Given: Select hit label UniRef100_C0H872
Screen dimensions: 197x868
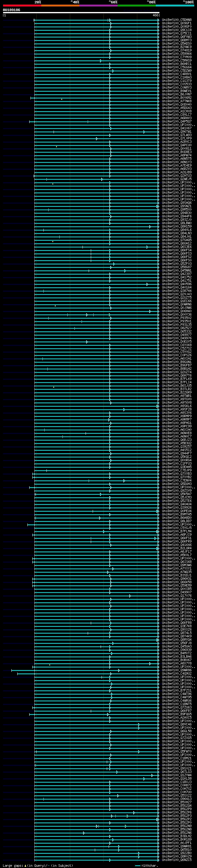Looking at the screenshot, I should click(x=177, y=785).
